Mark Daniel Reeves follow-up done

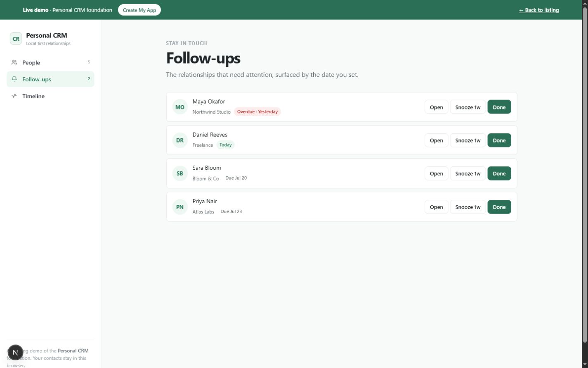coord(499,140)
